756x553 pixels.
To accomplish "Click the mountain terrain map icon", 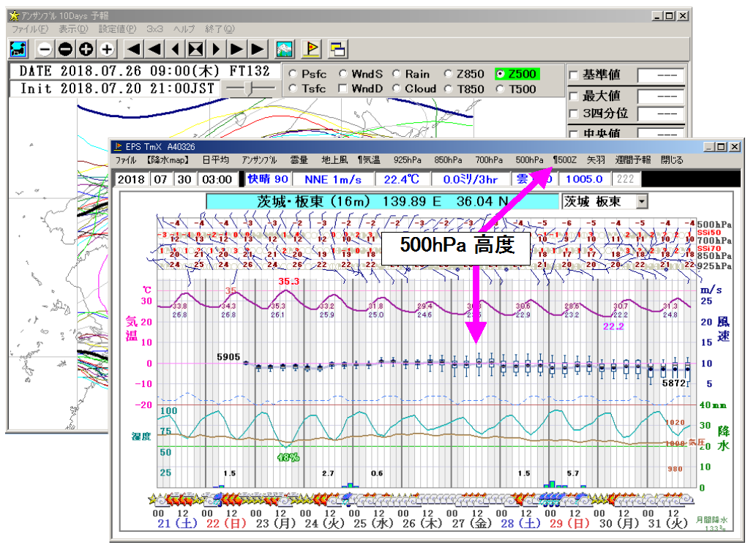I will (285, 49).
